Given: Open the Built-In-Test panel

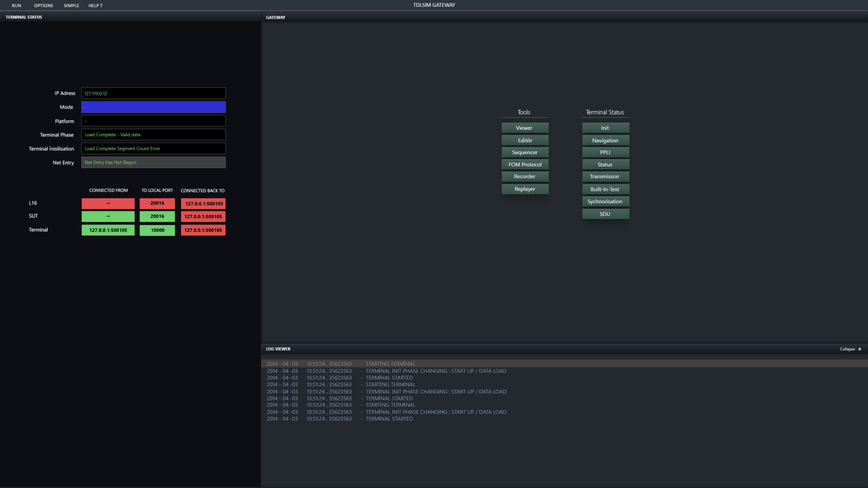Looking at the screenshot, I should coord(605,189).
